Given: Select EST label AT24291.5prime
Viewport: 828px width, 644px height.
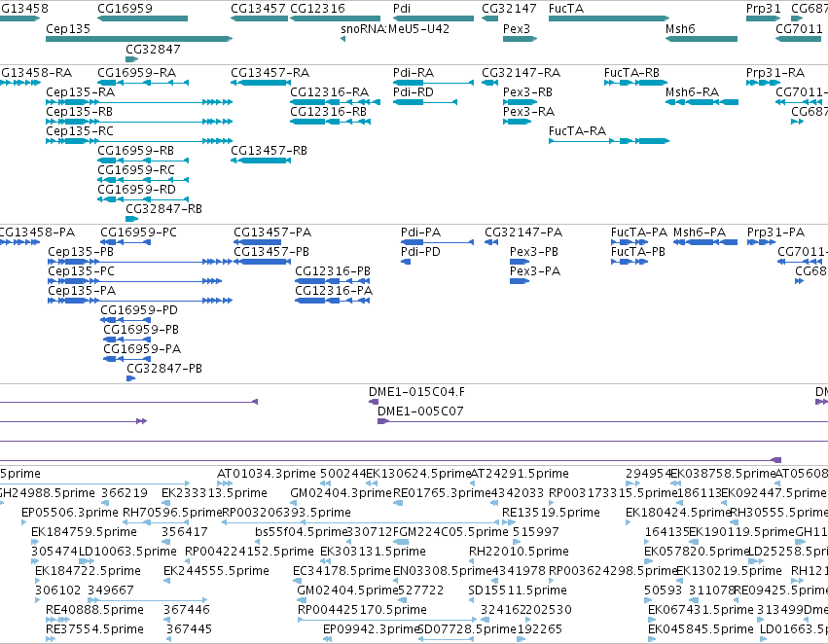Looking at the screenshot, I should click(x=520, y=474).
